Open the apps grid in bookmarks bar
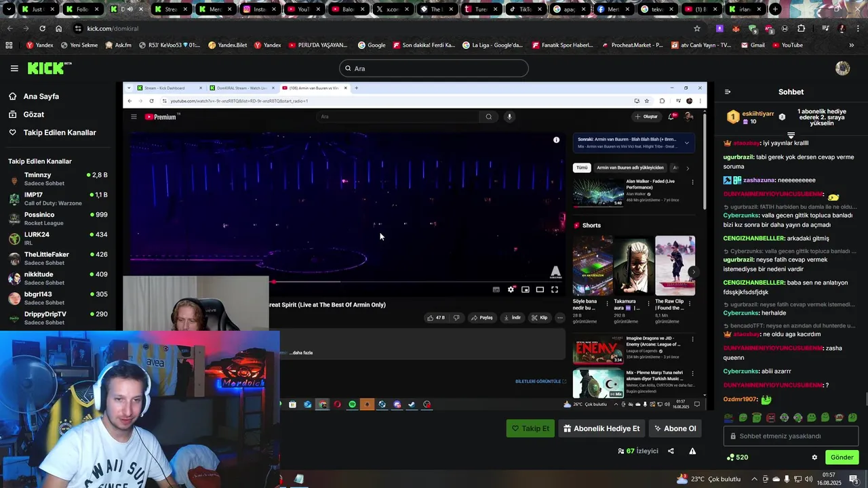The width and height of the screenshot is (868, 488). [9, 45]
